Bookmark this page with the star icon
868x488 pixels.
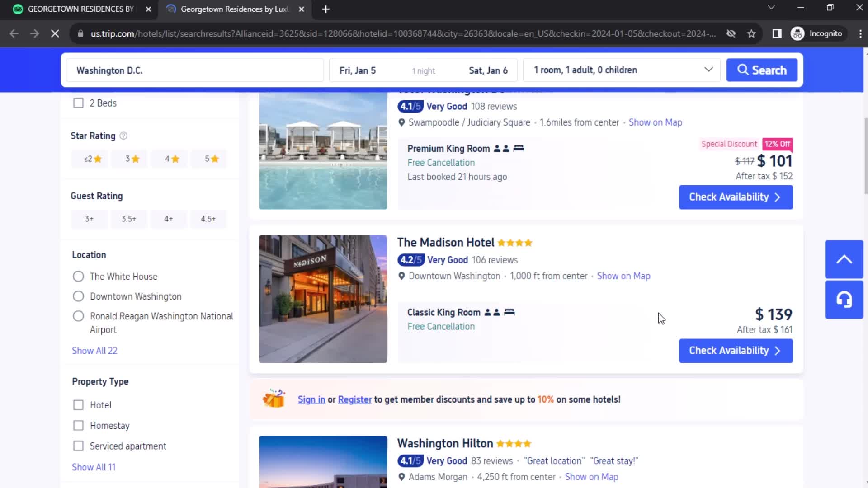(751, 33)
